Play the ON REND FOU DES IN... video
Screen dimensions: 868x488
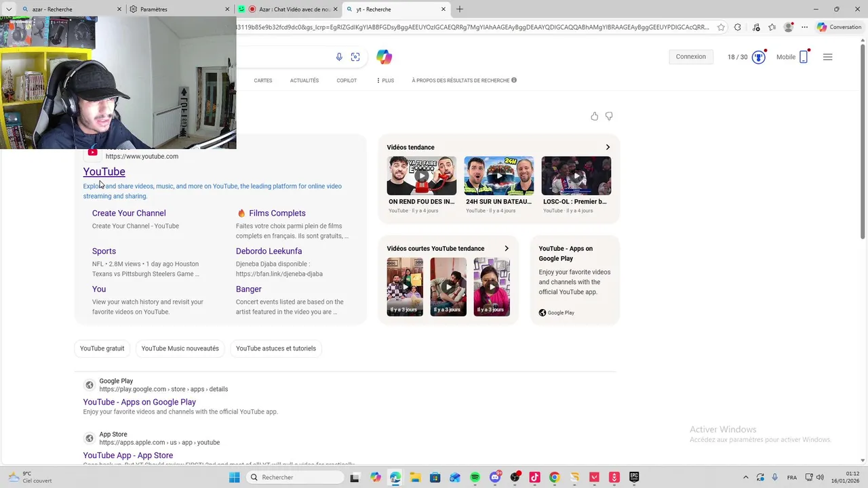point(422,176)
